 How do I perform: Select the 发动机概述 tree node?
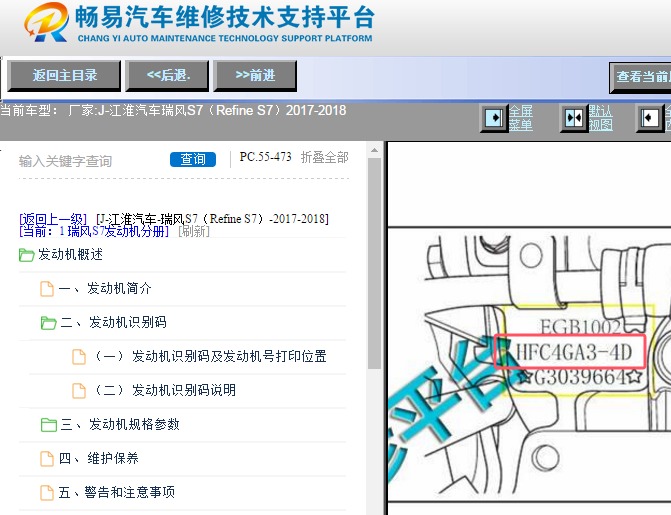[x=70, y=254]
